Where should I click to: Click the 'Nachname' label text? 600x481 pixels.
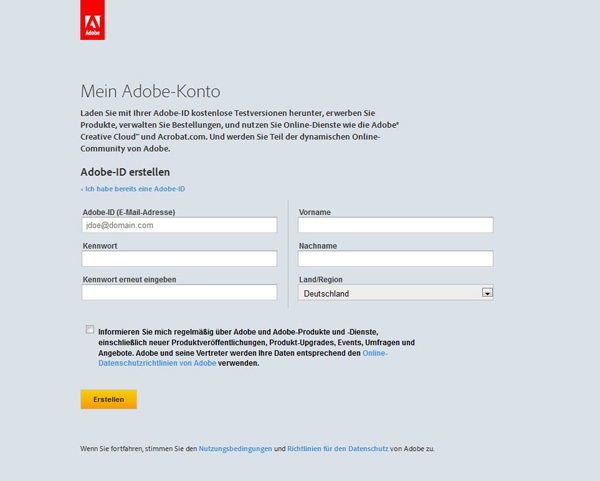(317, 246)
